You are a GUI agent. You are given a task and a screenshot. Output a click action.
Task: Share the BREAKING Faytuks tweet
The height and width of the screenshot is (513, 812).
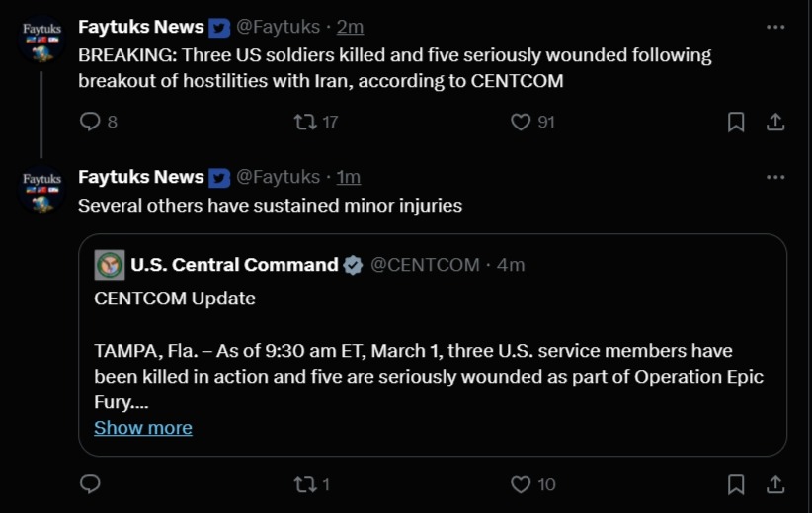[x=775, y=122]
